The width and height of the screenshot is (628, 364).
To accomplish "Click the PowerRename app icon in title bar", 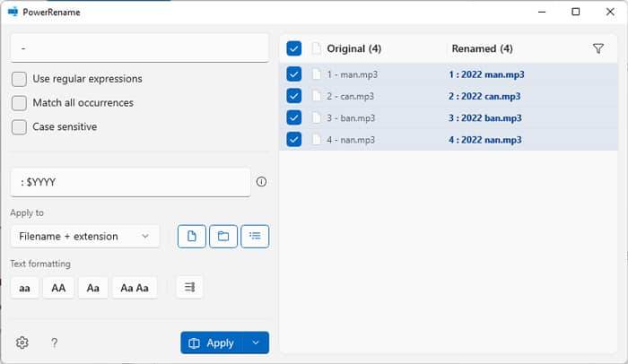I will 13,12.
